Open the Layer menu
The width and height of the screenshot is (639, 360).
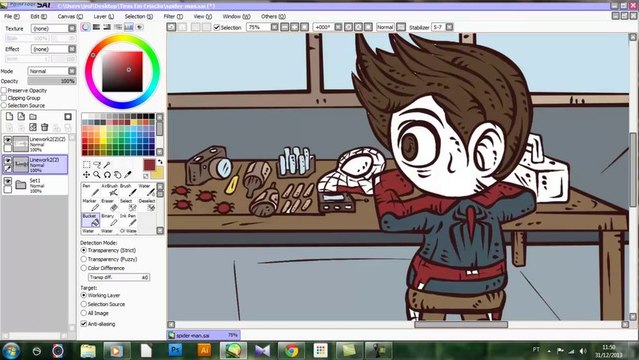[x=104, y=16]
